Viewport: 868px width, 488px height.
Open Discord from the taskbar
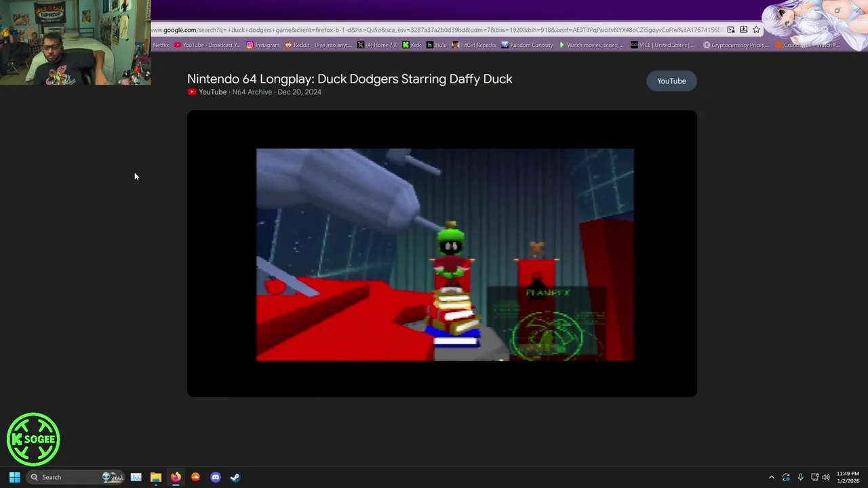click(216, 477)
